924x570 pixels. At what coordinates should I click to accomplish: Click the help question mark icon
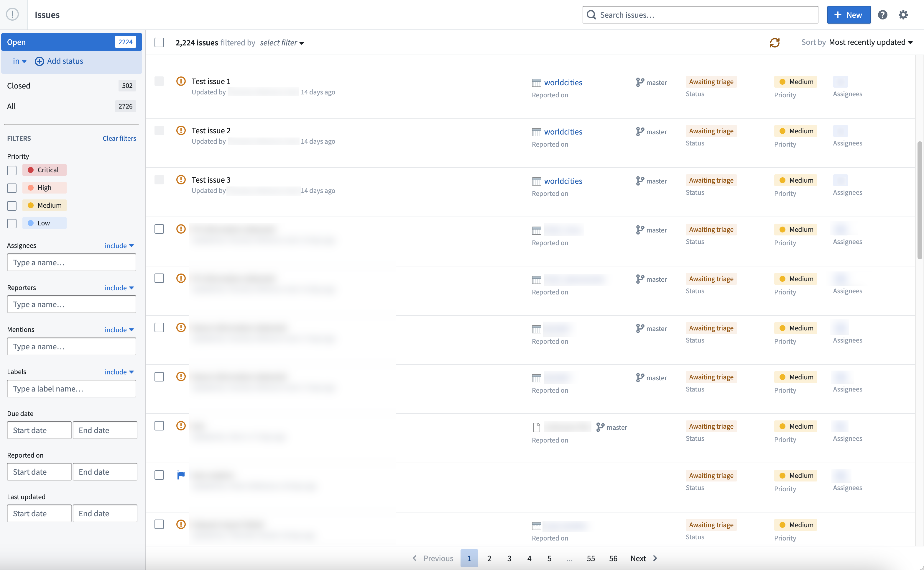882,14
